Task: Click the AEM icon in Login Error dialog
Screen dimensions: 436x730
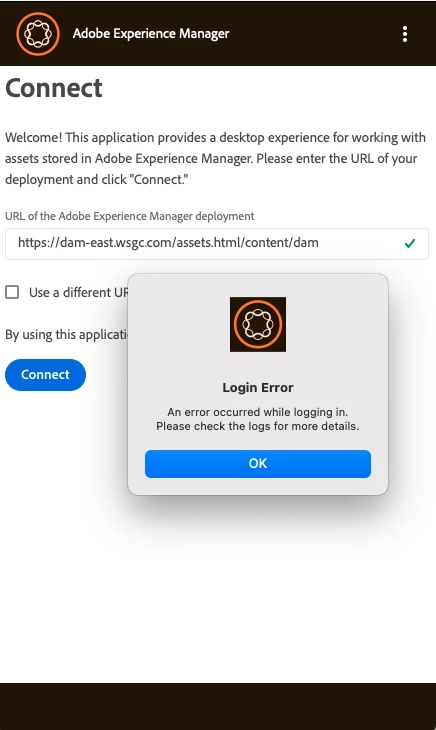Action: (x=258, y=324)
